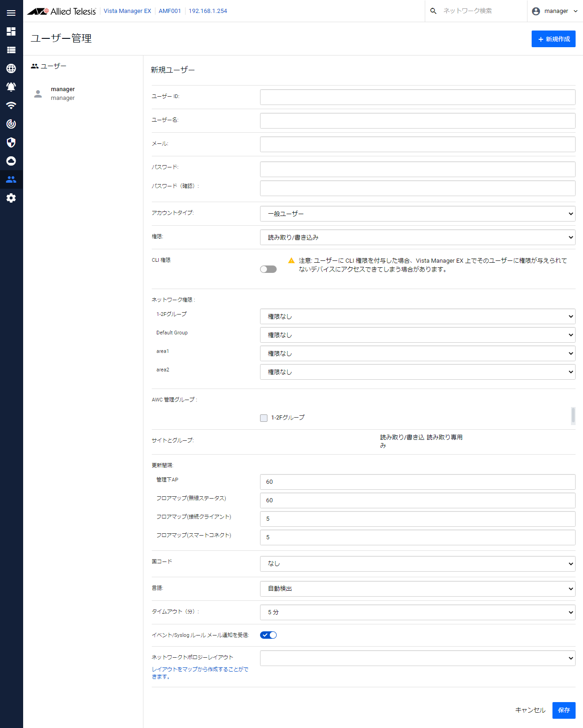Click the Vista Manager EX header link
The image size is (583, 728).
[x=127, y=11]
